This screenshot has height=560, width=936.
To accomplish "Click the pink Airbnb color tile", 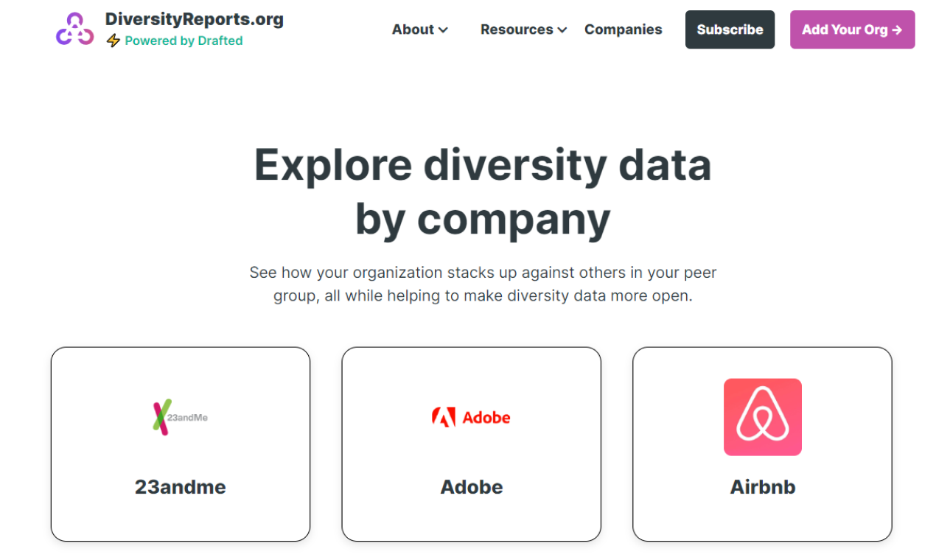I will tap(762, 416).
